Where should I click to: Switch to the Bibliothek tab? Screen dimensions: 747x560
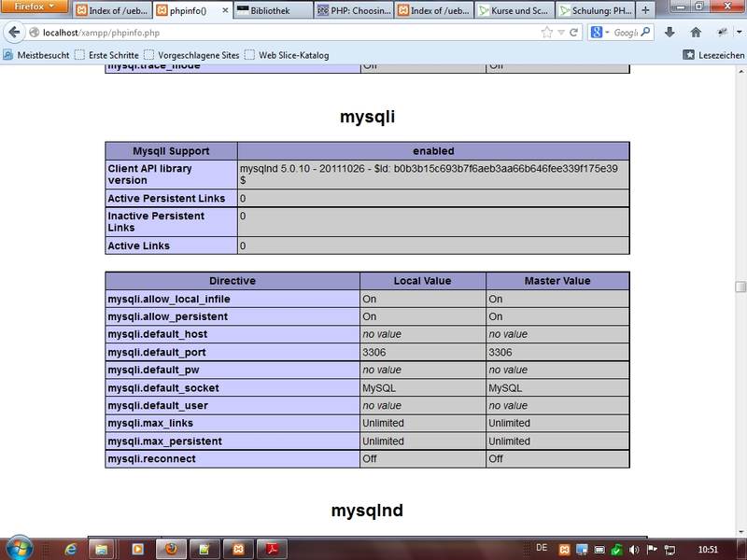tap(271, 11)
